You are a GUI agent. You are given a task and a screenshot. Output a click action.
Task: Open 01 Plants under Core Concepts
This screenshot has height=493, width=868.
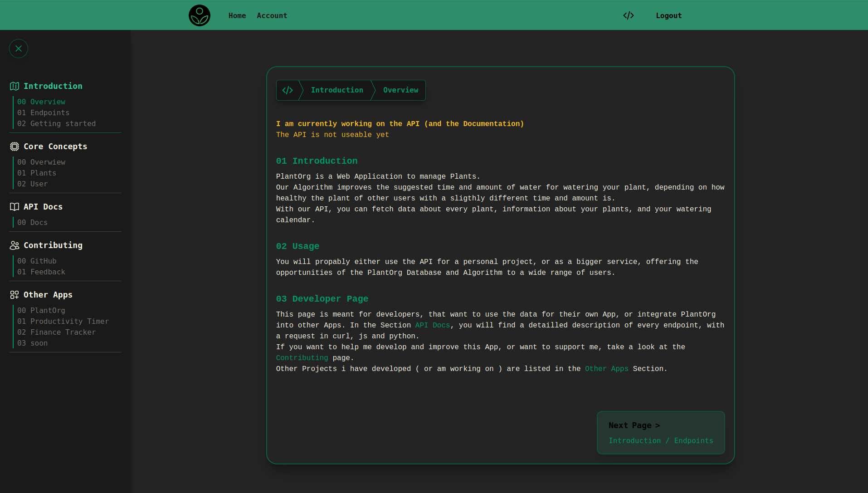click(37, 173)
